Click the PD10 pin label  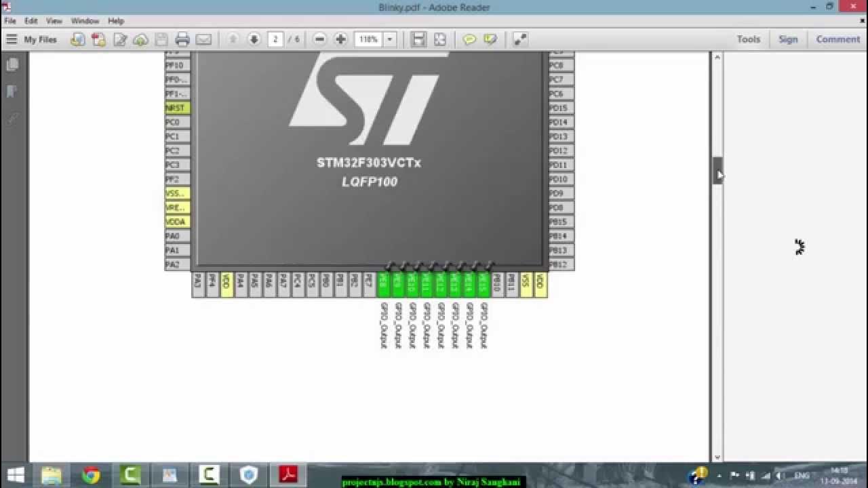coord(561,179)
